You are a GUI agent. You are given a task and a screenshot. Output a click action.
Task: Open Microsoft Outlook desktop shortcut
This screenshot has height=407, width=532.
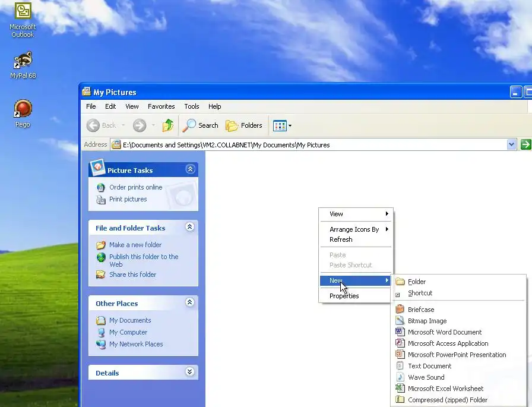pyautogui.click(x=23, y=20)
